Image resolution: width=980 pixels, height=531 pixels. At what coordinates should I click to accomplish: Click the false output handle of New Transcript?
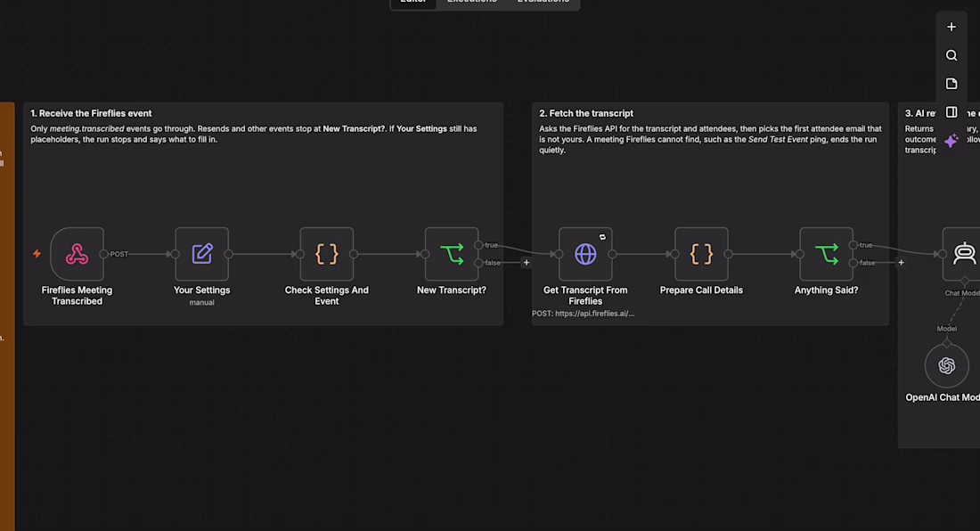click(x=478, y=263)
